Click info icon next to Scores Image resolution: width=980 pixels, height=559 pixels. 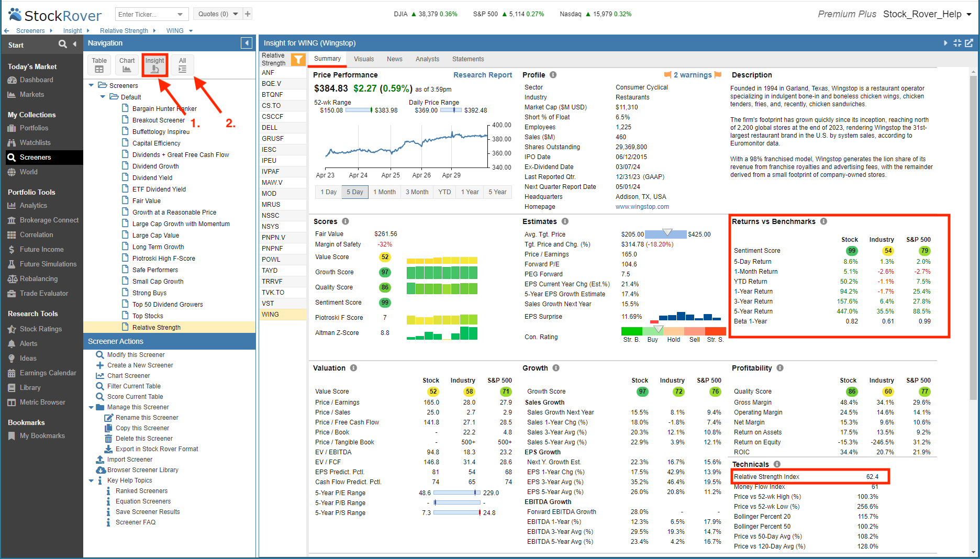point(346,221)
